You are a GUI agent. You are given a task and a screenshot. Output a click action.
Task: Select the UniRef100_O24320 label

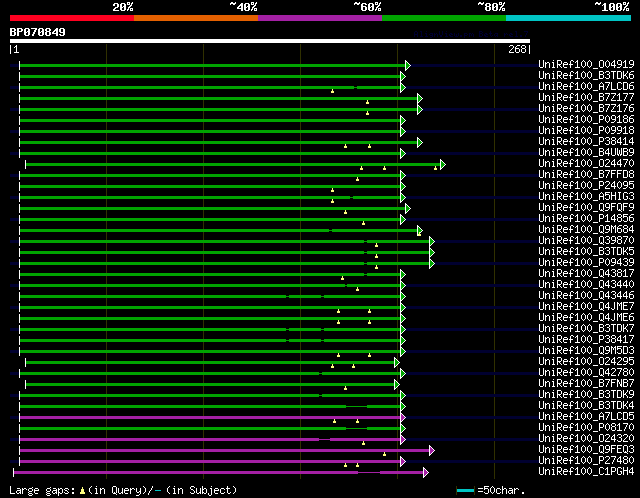pos(586,439)
